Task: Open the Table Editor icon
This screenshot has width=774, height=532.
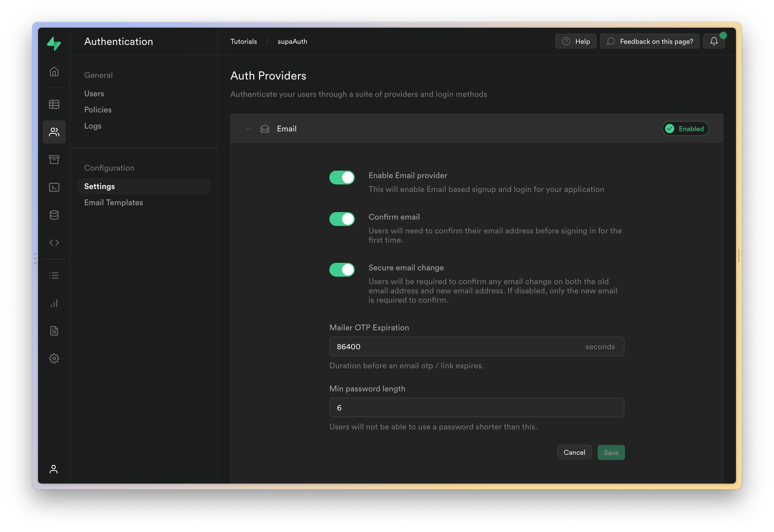Action: click(54, 104)
